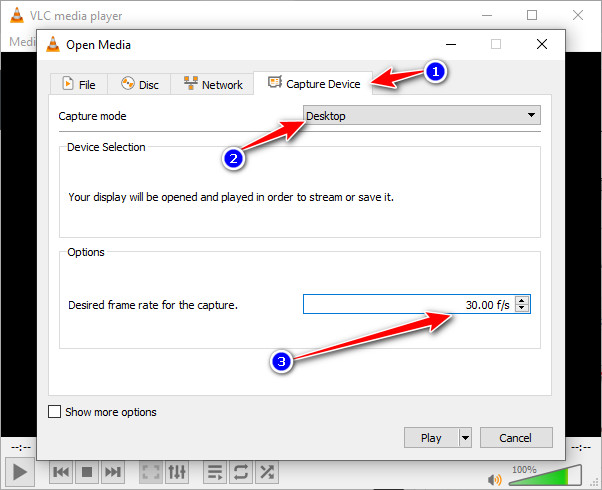Screen dimensions: 602x490
Task: Decrease frame rate with down spinner arrow
Action: pyautogui.click(x=522, y=308)
